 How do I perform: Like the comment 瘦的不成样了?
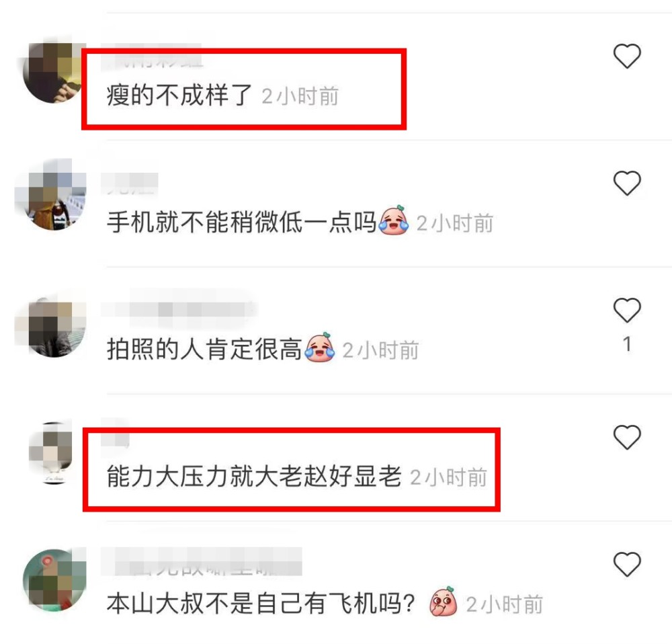pos(627,56)
